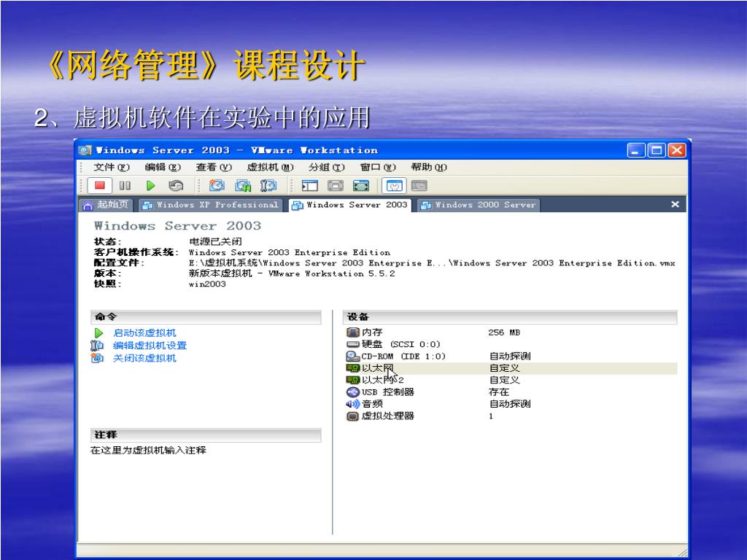Click the configuration file path text
The width and height of the screenshot is (747, 560).
[x=432, y=262]
